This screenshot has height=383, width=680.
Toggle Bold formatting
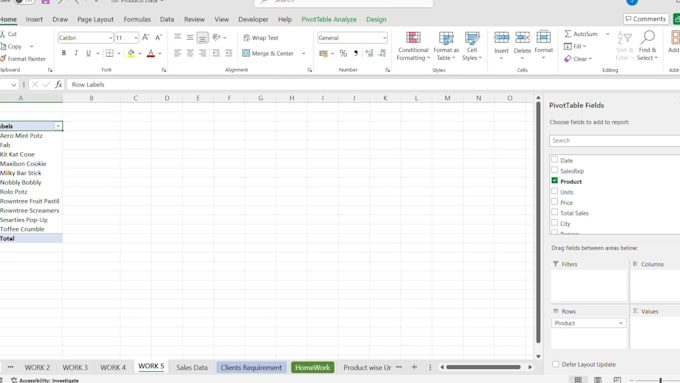click(x=64, y=53)
